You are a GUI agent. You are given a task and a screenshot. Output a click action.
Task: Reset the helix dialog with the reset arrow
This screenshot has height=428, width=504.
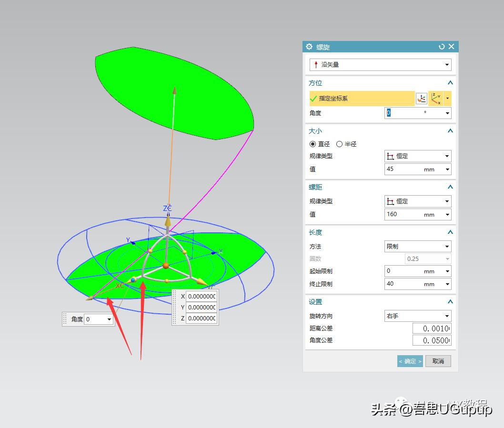(x=442, y=47)
